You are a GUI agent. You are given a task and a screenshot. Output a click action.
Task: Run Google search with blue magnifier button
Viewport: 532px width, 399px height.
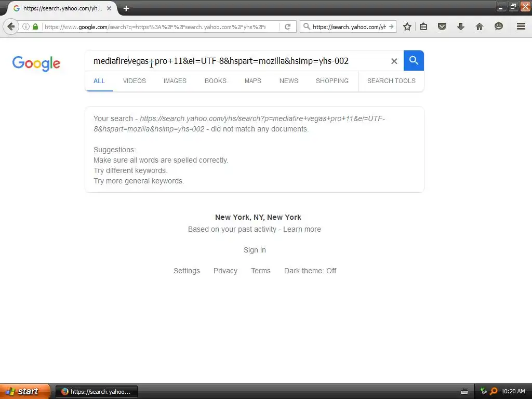[x=414, y=61]
